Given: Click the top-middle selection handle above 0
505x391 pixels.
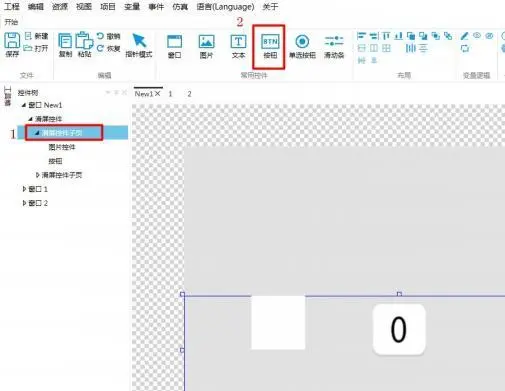Looking at the screenshot, I should tap(399, 294).
